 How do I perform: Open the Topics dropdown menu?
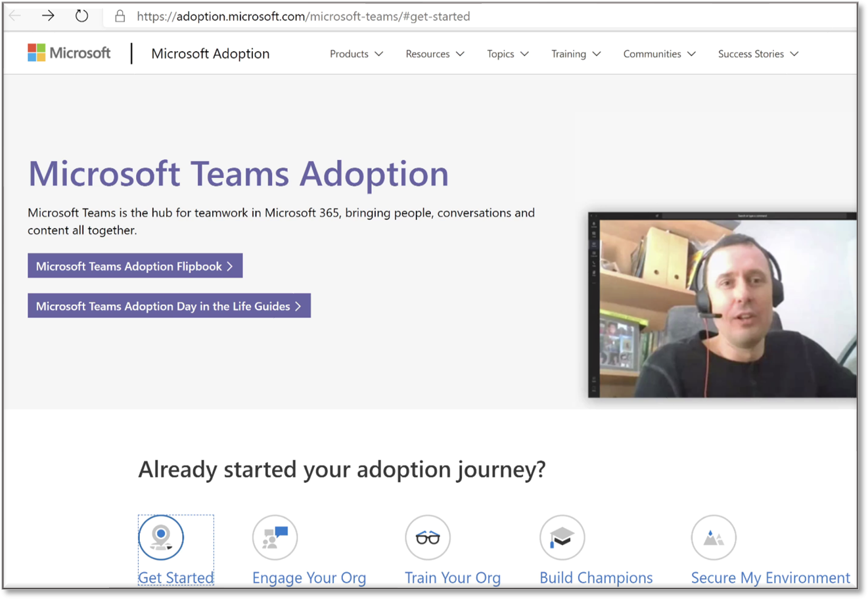[508, 54]
